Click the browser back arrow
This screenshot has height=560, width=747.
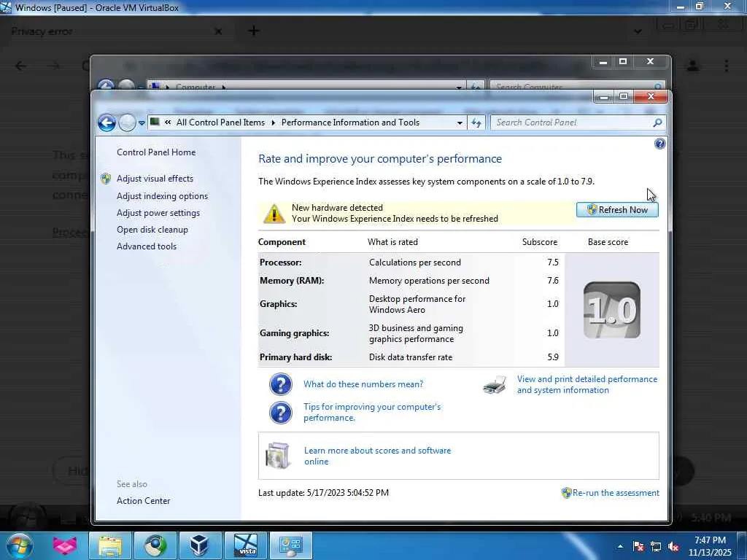[20, 66]
